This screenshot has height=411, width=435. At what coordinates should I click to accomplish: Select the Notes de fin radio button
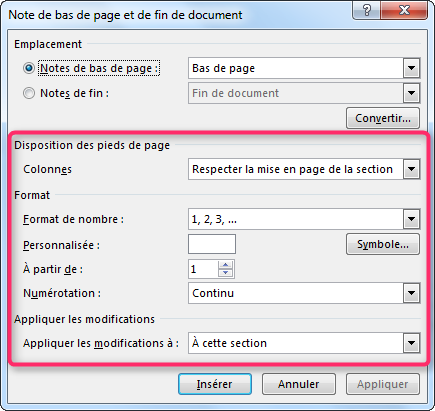pos(29,93)
